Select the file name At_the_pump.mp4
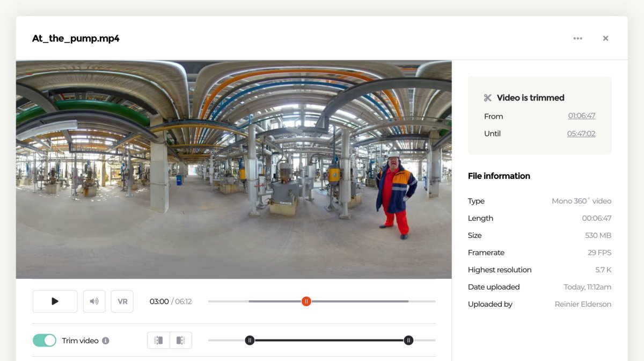The image size is (644, 361). 76,38
